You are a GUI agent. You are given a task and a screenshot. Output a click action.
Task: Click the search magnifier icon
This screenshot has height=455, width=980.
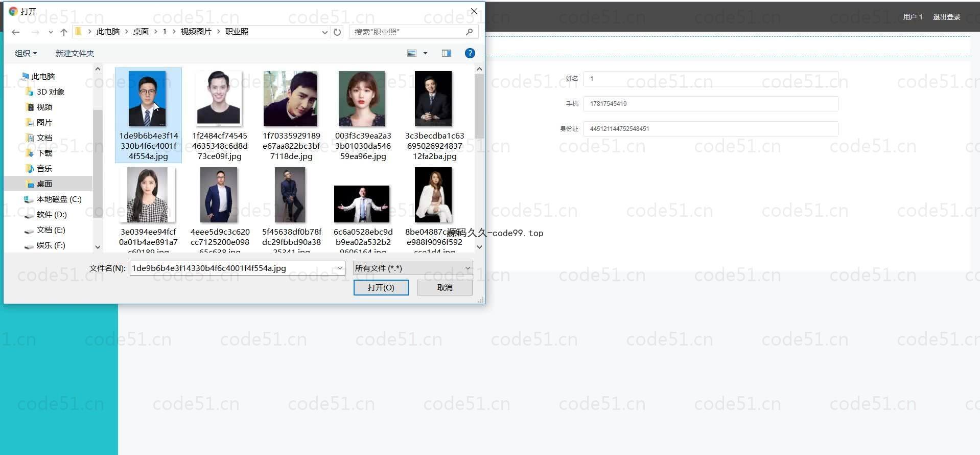470,32
